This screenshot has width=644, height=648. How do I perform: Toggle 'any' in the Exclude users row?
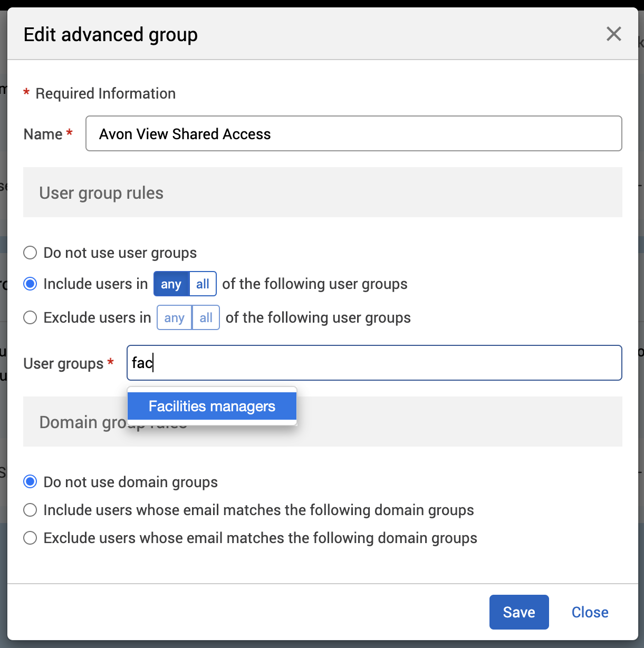pyautogui.click(x=175, y=318)
